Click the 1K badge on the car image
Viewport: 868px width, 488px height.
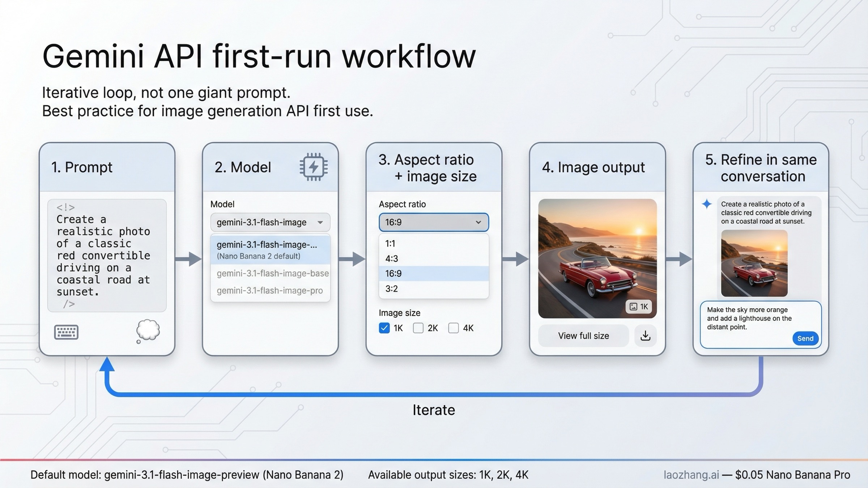639,307
